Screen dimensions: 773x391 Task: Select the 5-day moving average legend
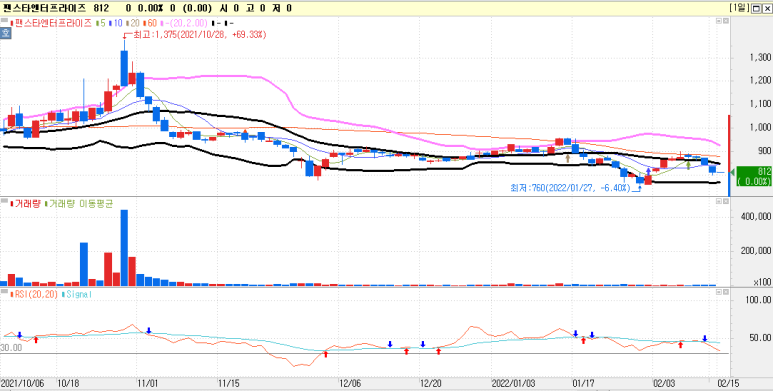coord(101,23)
